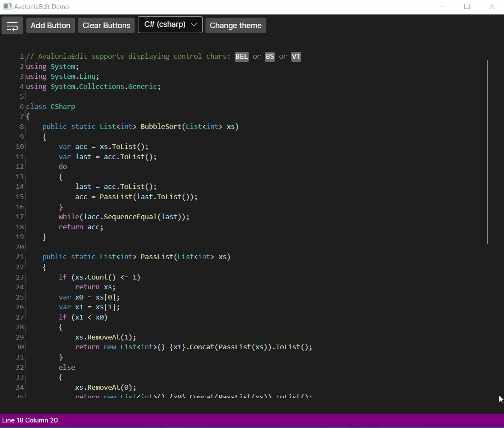Click 'using System.Linq;' on line 3
504x428 pixels.
tap(63, 77)
